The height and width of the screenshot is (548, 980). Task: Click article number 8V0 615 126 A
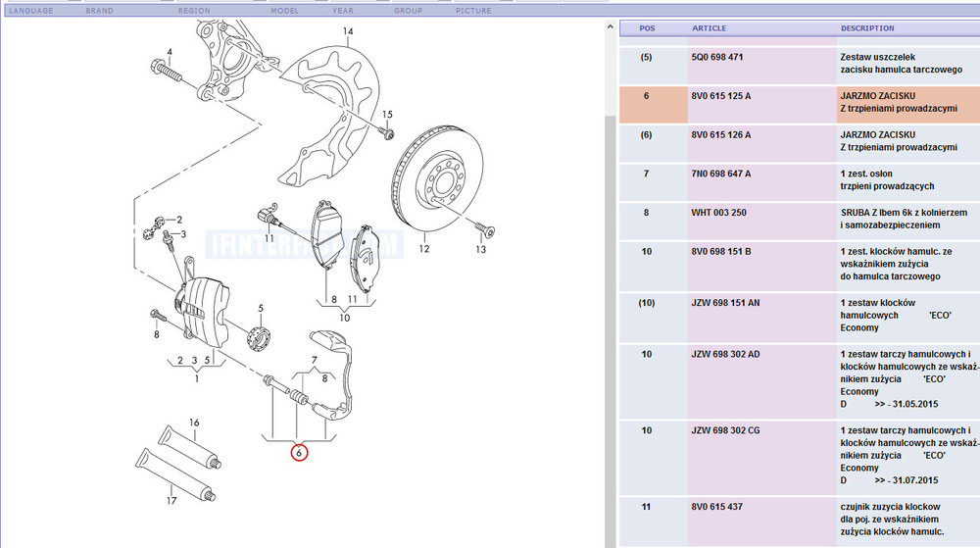coord(721,134)
